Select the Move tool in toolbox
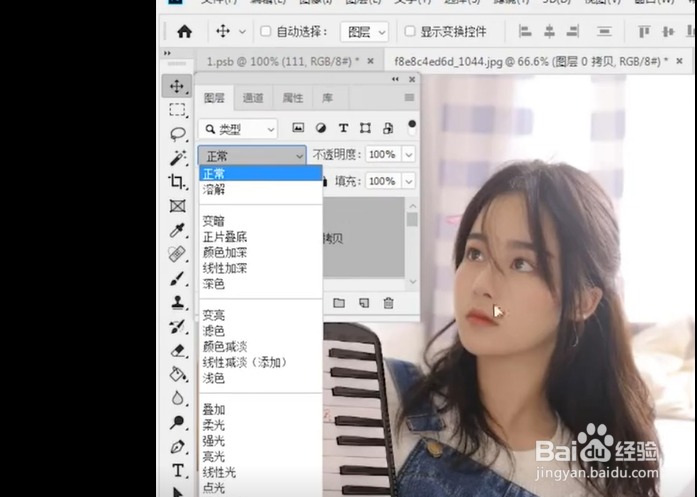This screenshot has width=697, height=497. 177,86
